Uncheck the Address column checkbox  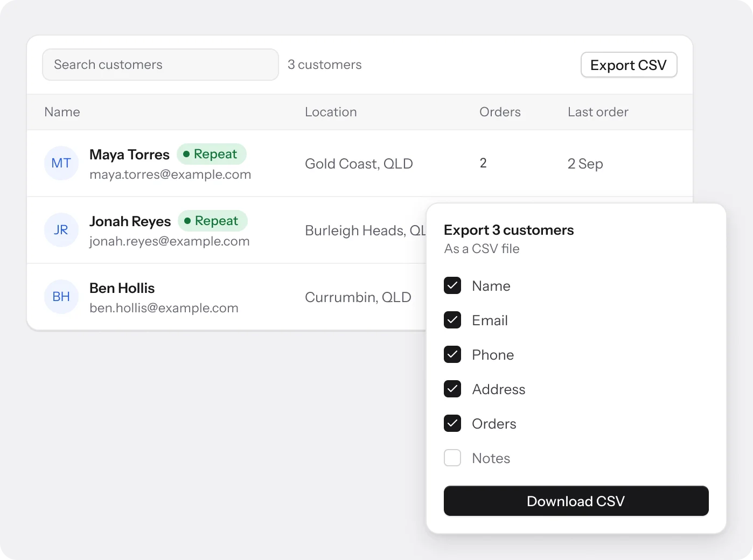452,389
